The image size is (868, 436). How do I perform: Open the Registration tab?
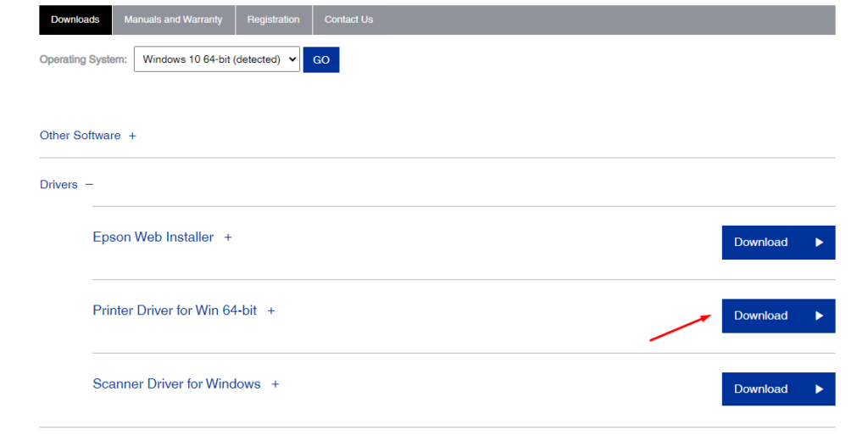[x=273, y=20]
